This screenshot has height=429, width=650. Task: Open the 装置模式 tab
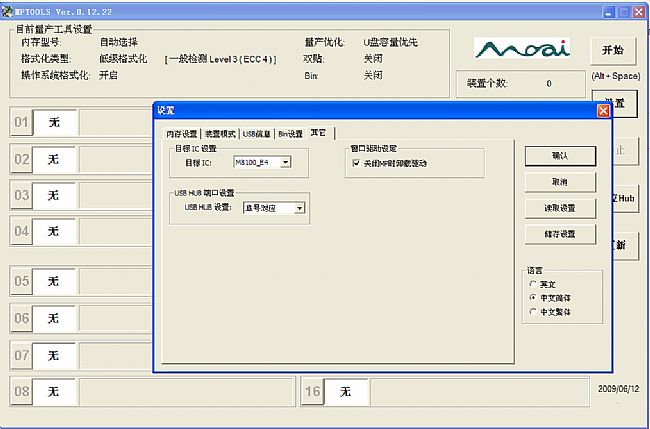tap(220, 134)
